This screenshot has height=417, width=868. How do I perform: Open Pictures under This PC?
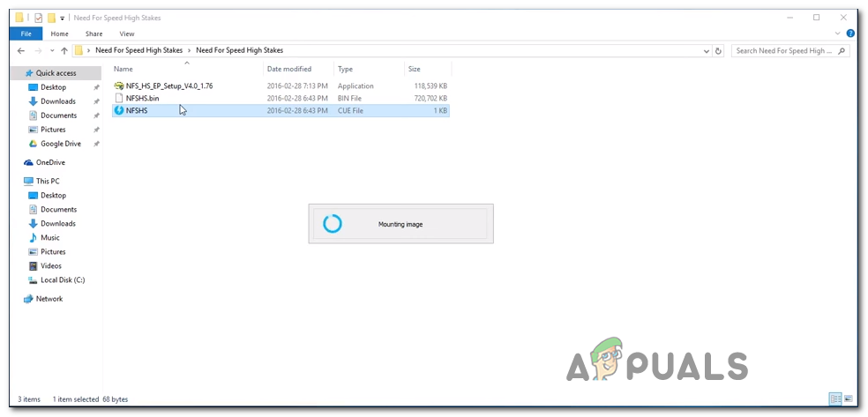pyautogui.click(x=53, y=251)
